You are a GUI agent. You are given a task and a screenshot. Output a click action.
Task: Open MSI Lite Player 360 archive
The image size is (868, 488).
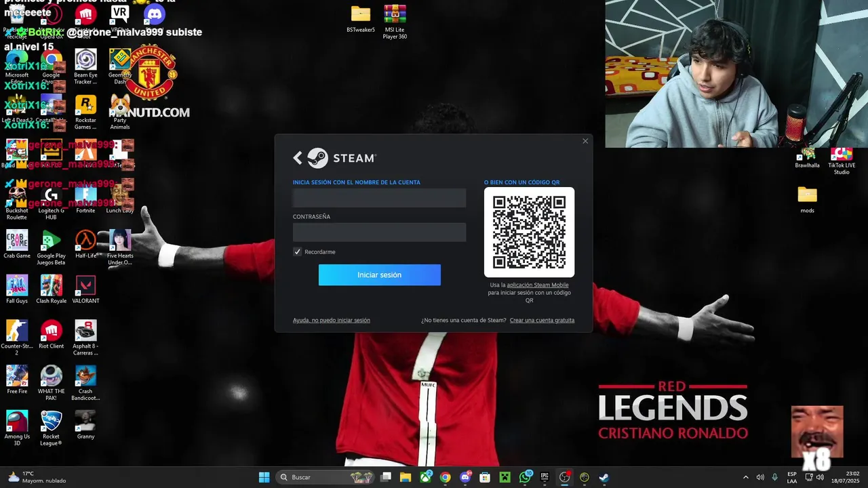pos(395,22)
